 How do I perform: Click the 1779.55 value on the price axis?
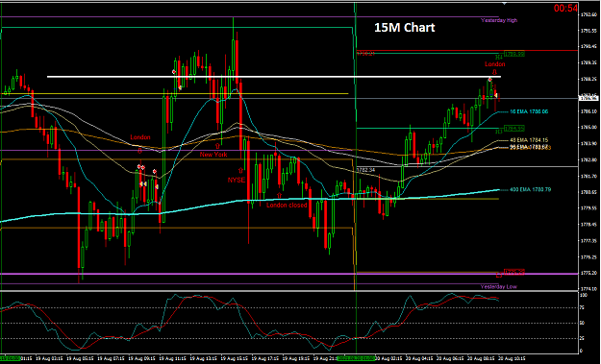click(588, 208)
